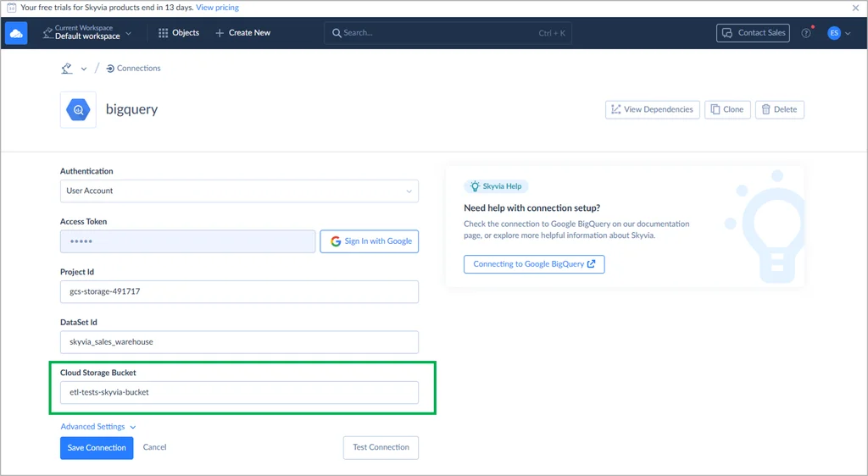Viewport: 868px width, 476px height.
Task: Expand the user account chevron
Action: tap(848, 33)
